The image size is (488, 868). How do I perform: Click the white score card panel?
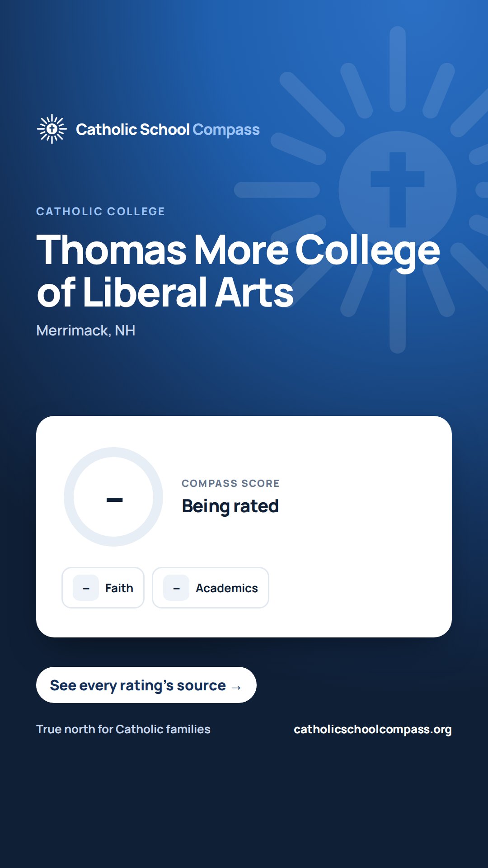click(x=244, y=527)
